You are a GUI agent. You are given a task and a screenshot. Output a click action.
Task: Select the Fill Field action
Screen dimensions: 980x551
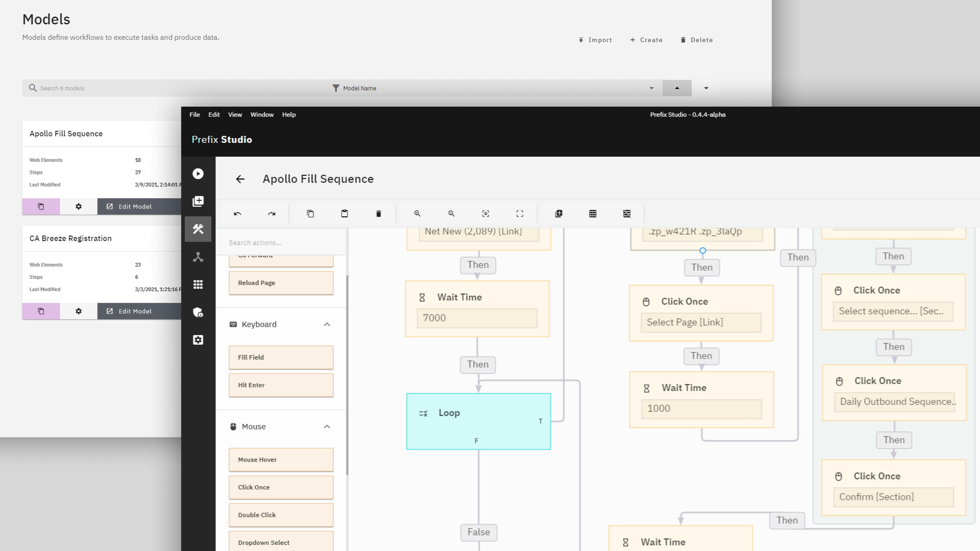[x=281, y=357]
